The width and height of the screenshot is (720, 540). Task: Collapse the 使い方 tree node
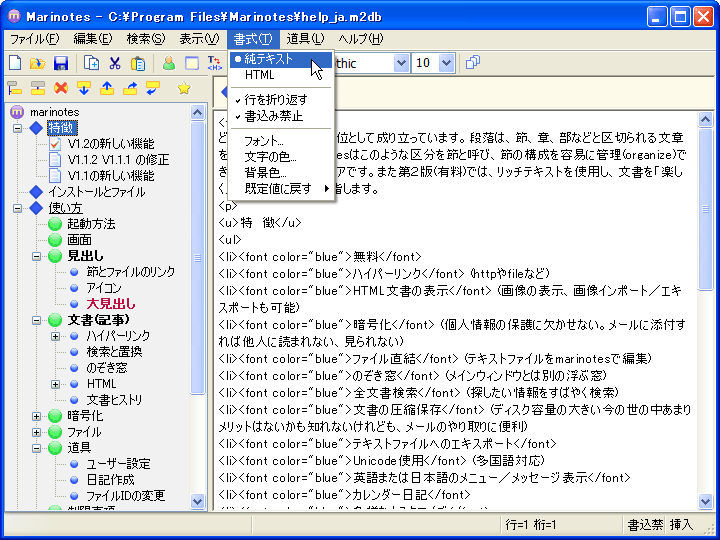click(17, 208)
